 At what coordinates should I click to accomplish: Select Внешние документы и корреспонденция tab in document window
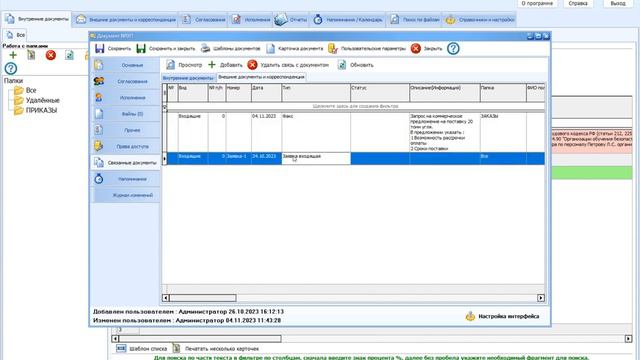(261, 77)
